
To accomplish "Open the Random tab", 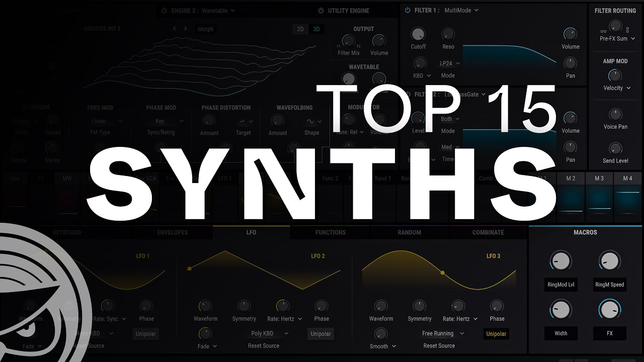I will point(410,232).
